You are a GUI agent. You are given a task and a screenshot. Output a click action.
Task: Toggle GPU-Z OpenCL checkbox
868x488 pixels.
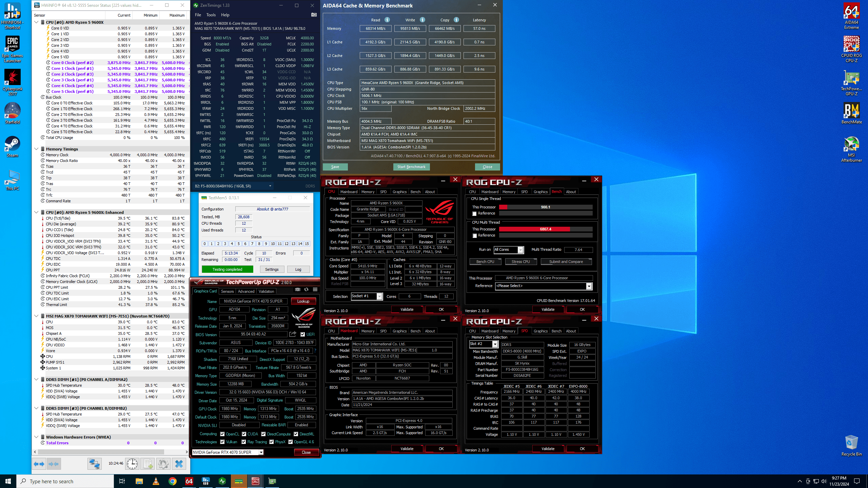(222, 434)
